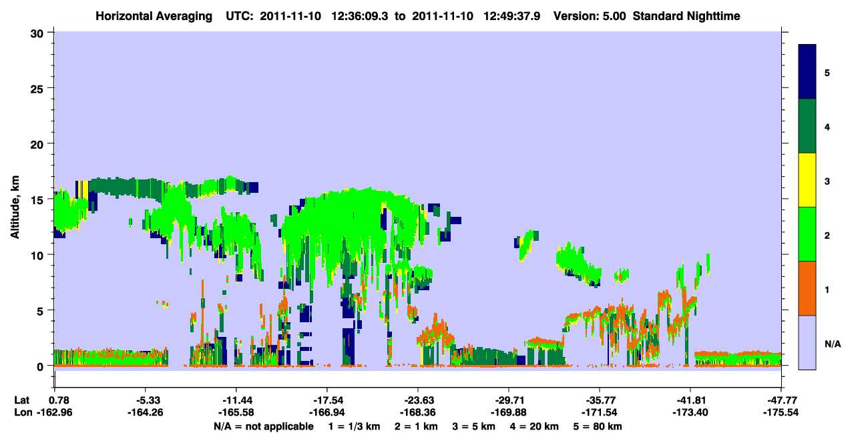Click the y-axis tick label 20
The image size is (868, 445).
39,143
